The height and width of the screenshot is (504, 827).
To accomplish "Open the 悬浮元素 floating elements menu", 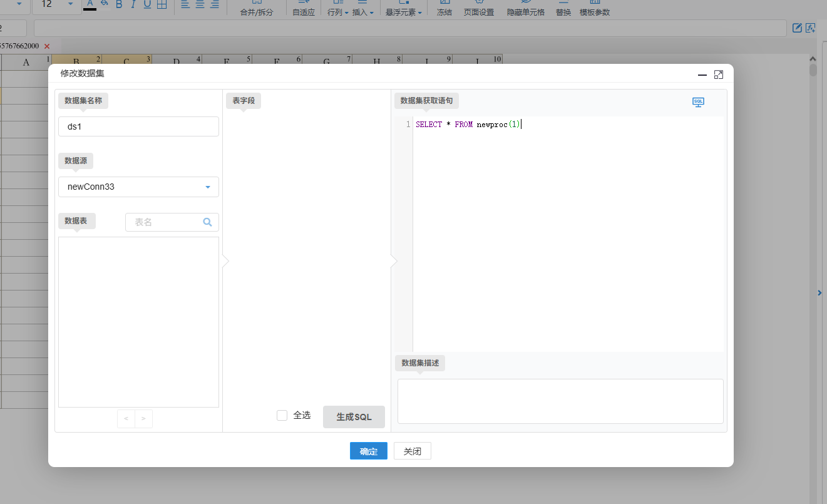I will 403,12.
